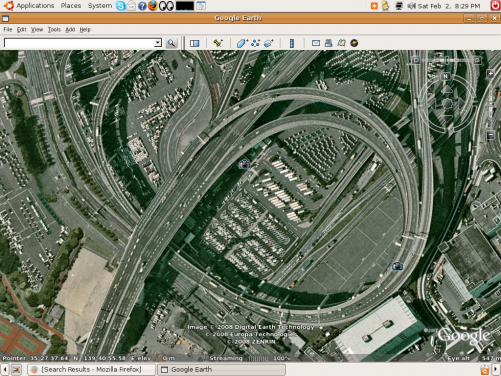This screenshot has height=376, width=501.
Task: Launch Firefox from the top panel
Action: tap(153, 6)
